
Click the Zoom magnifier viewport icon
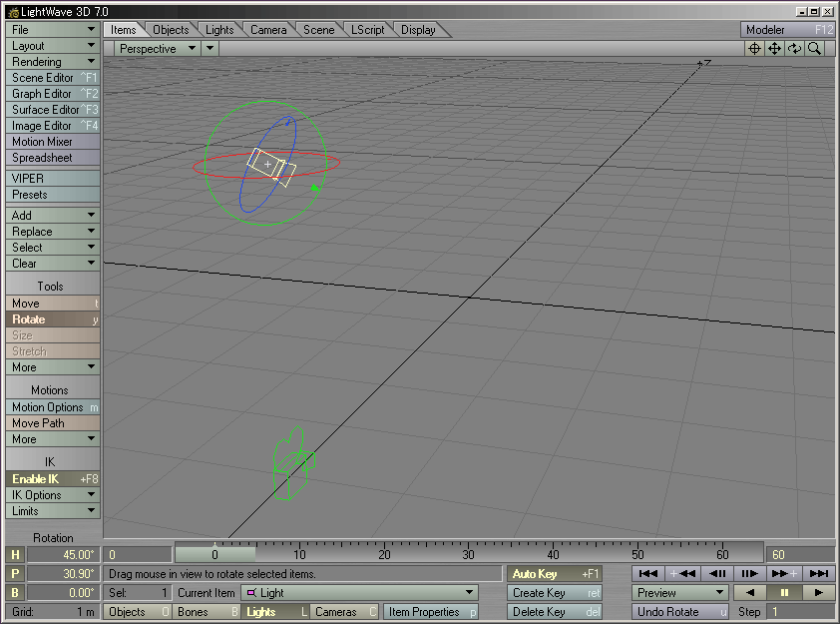point(812,49)
